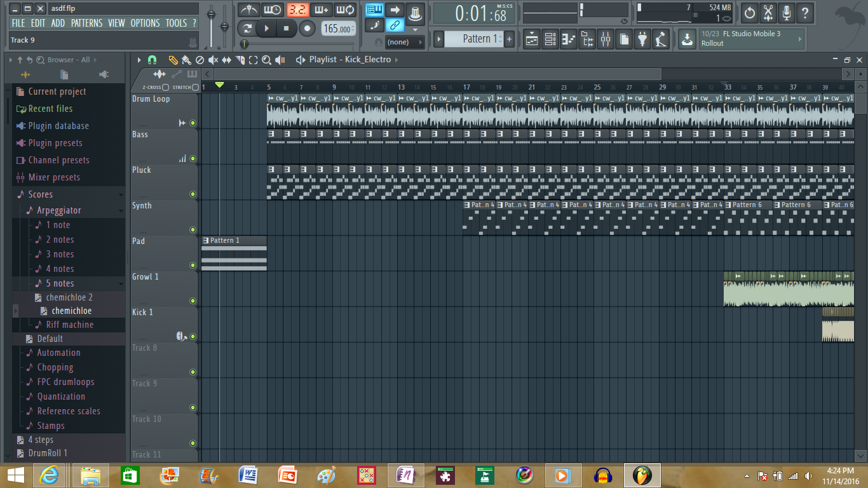The image size is (868, 488).
Task: Open the VIEW menu
Action: (x=116, y=23)
